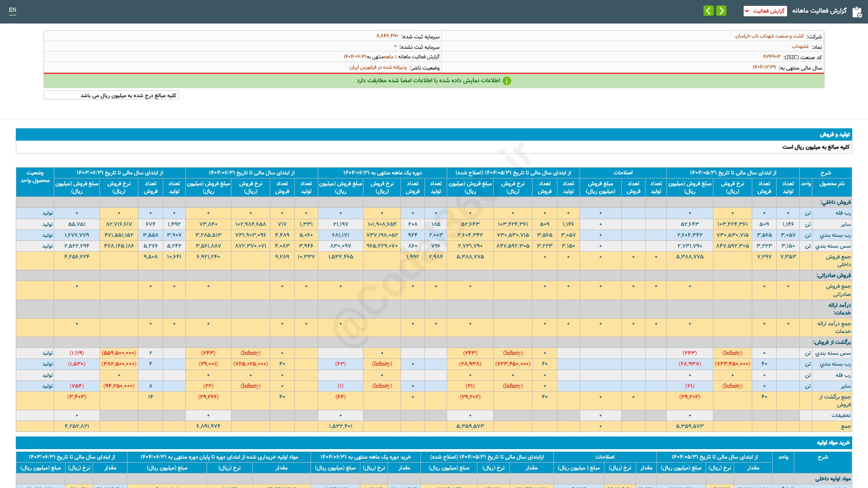The width and height of the screenshot is (868, 488).
Task: Click company name کشت و صنعت شهداب ناب خراسان
Action: (769, 36)
